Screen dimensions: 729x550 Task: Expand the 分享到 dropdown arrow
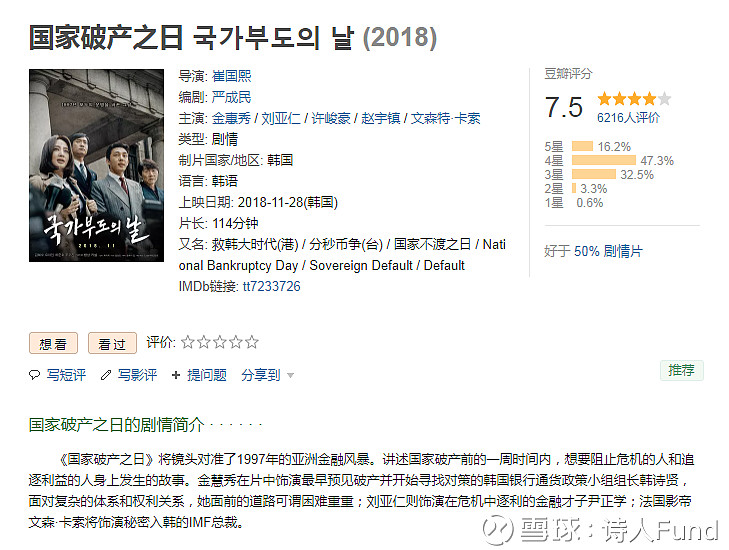[x=291, y=376]
